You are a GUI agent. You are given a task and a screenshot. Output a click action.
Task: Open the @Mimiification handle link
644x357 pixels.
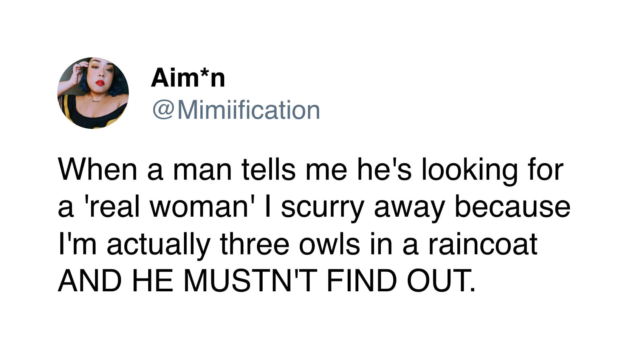[x=236, y=110]
